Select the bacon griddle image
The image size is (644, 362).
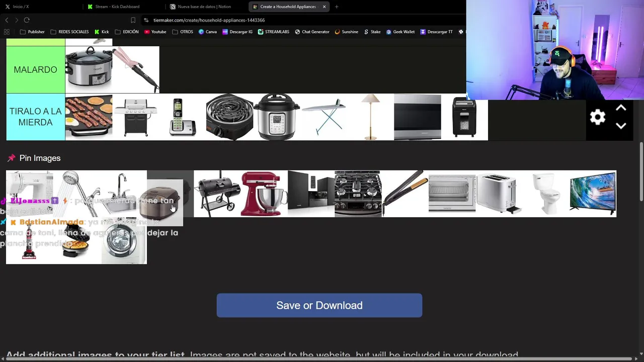tap(89, 117)
